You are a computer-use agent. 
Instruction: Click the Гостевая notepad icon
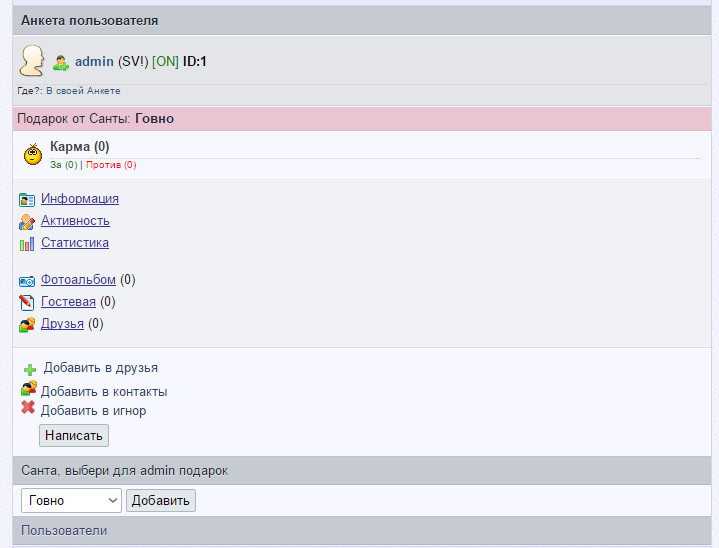(27, 302)
